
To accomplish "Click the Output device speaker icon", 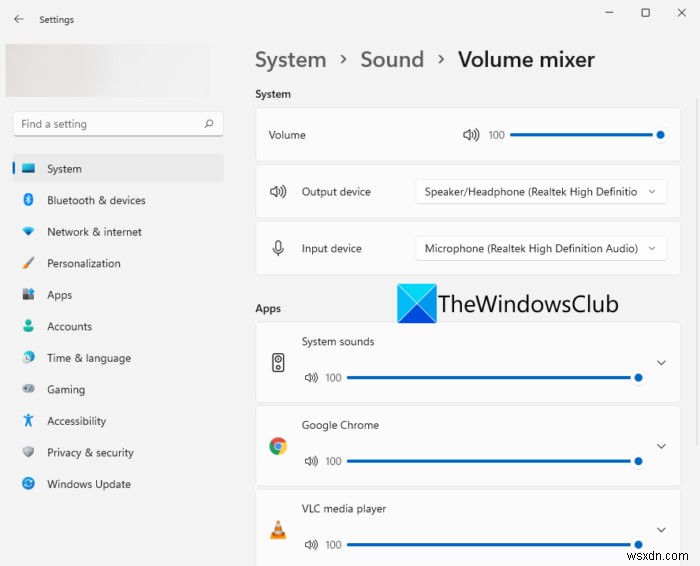I will tap(278, 192).
